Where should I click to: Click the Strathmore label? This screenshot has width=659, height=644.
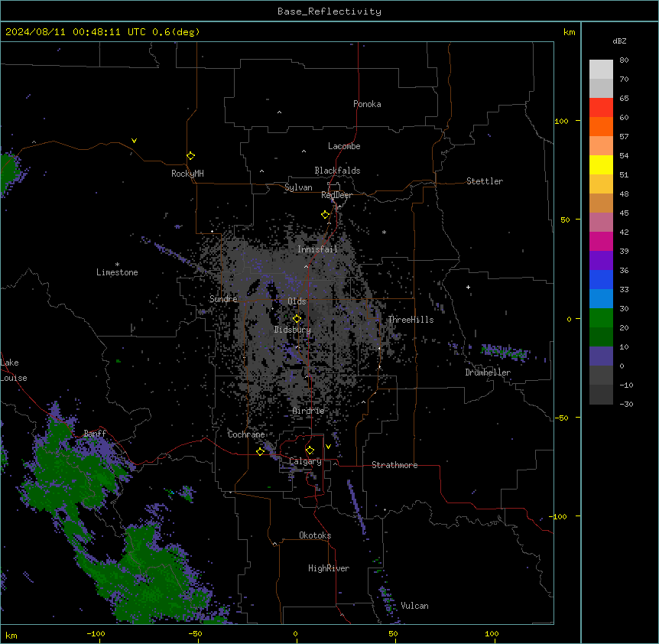click(394, 465)
